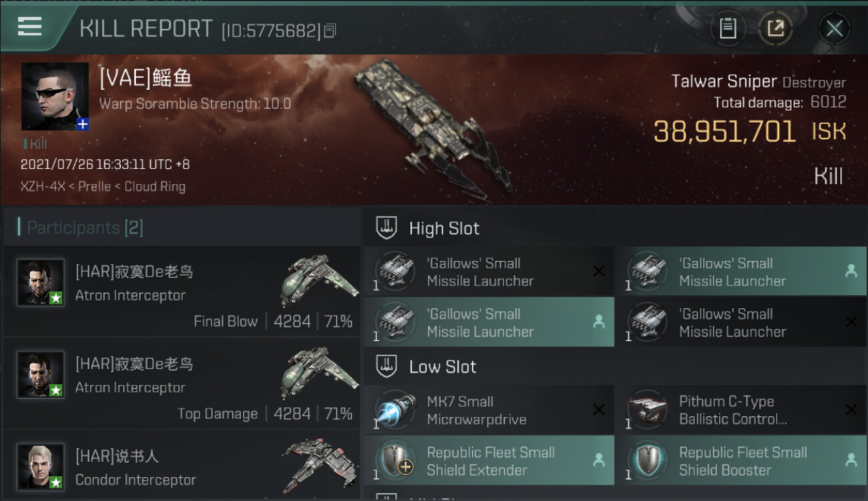The height and width of the screenshot is (501, 868).
Task: Click the victim pilot portrait
Action: point(55,96)
